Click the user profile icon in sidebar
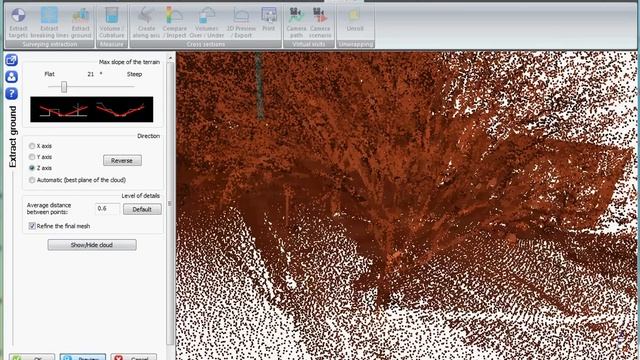This screenshot has width=640, height=360. coord(11,77)
